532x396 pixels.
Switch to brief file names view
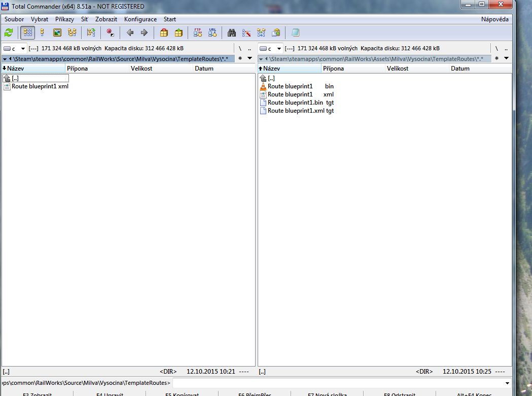pyautogui.click(x=28, y=32)
